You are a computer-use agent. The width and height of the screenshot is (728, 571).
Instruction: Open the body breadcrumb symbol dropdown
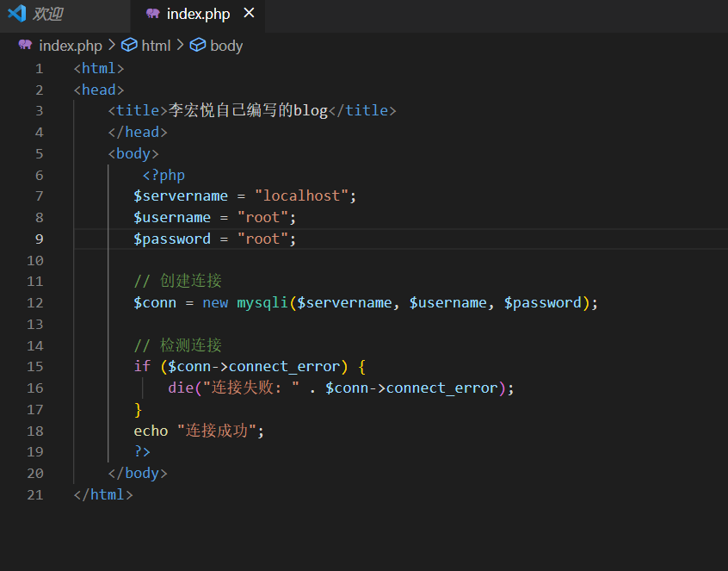(226, 46)
